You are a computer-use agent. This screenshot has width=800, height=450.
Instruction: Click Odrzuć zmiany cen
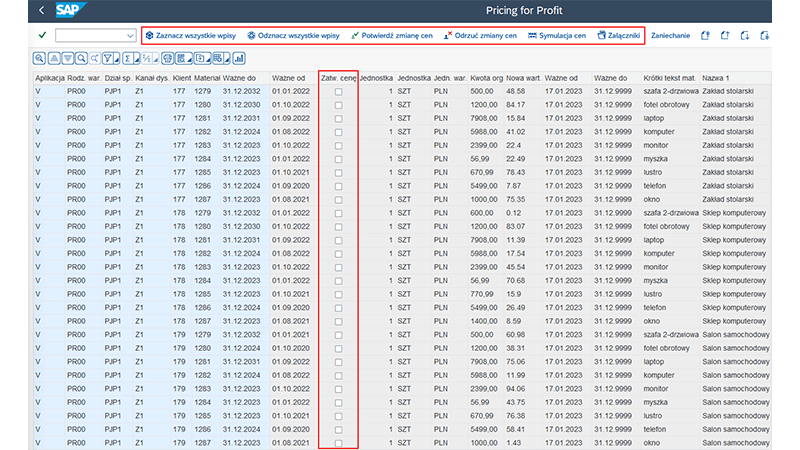point(480,35)
